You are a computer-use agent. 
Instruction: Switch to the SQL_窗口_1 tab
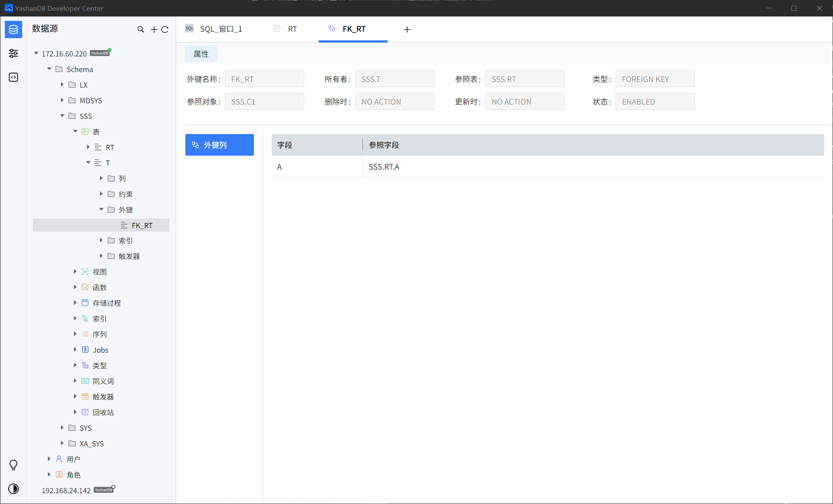point(221,29)
